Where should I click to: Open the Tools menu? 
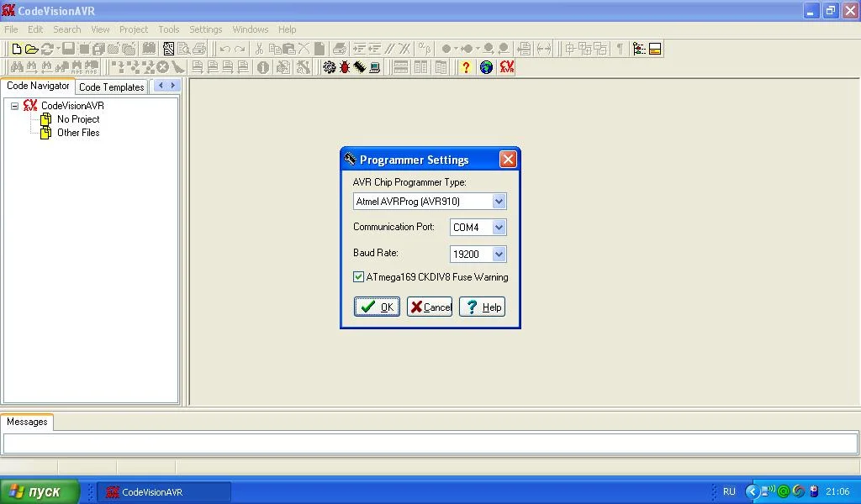click(168, 29)
